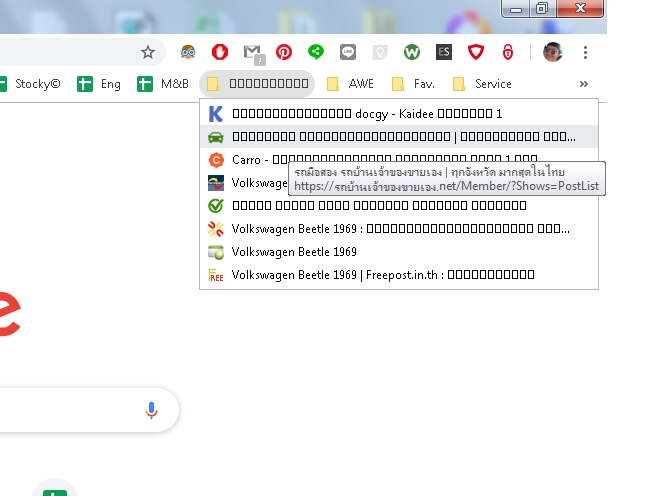Screen dimensions: 668x496
Task: Collapse the opened Thai-named bookmark folder
Action: 257,84
